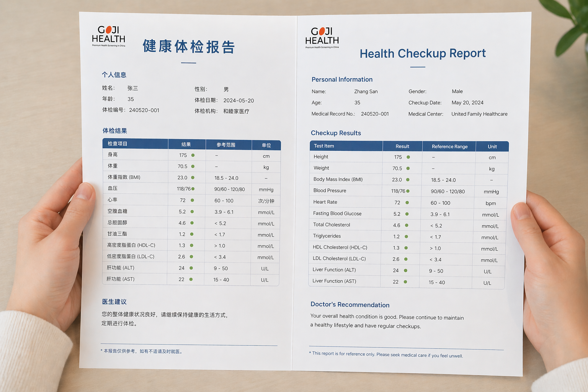Click the 'Reference Range' column header
Image resolution: width=588 pixels, height=392 pixels.
pyautogui.click(x=450, y=147)
